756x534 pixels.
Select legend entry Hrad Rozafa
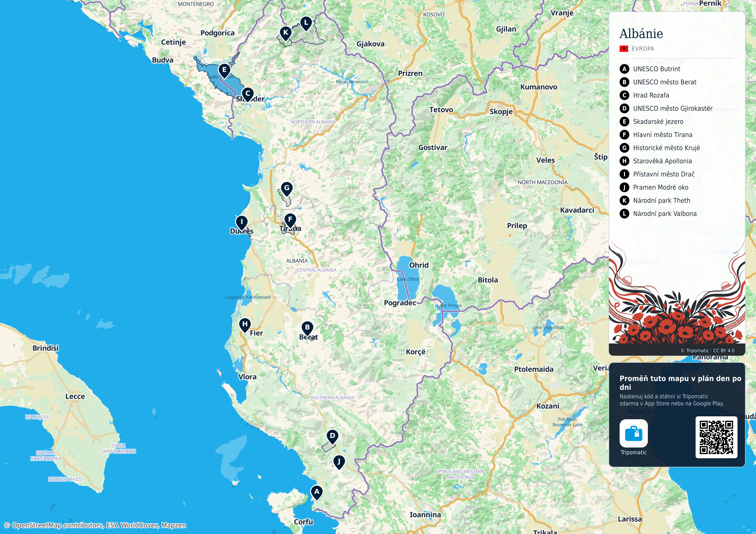point(651,95)
